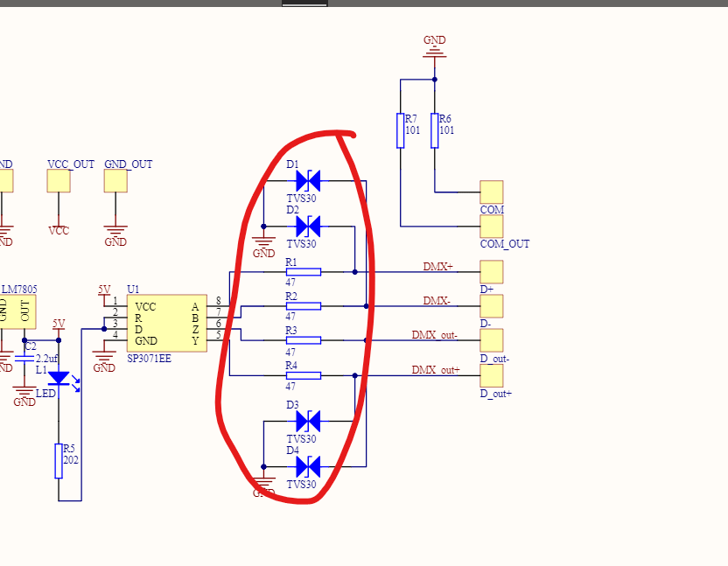Viewport: 728px width, 566px height.
Task: Select resistor R1 with value 47
Action: click(302, 272)
